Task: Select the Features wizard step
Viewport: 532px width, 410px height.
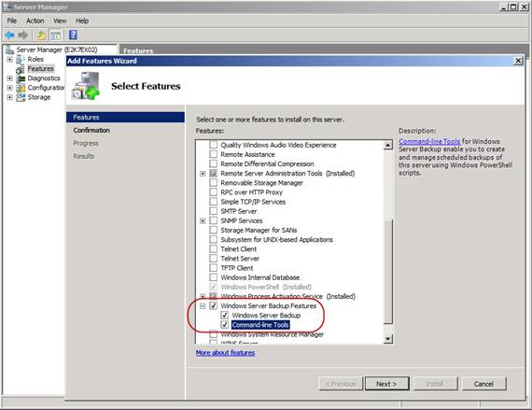Action: (x=125, y=117)
